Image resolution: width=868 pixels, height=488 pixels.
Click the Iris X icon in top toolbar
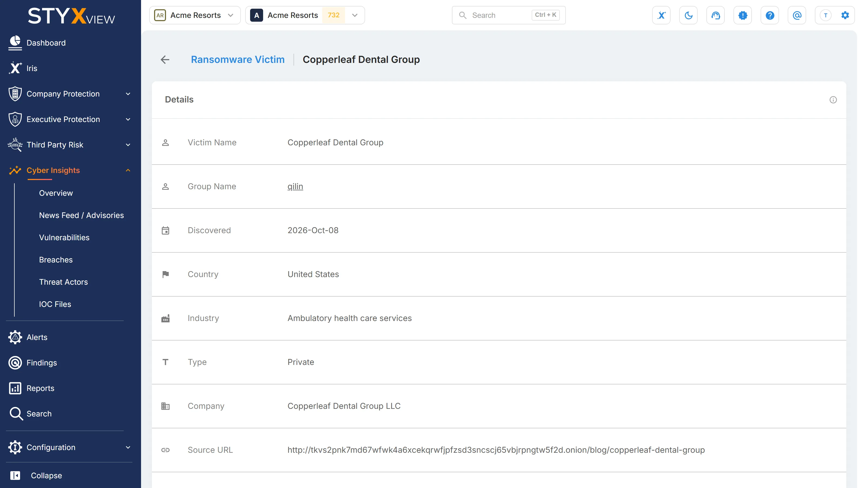(x=661, y=15)
